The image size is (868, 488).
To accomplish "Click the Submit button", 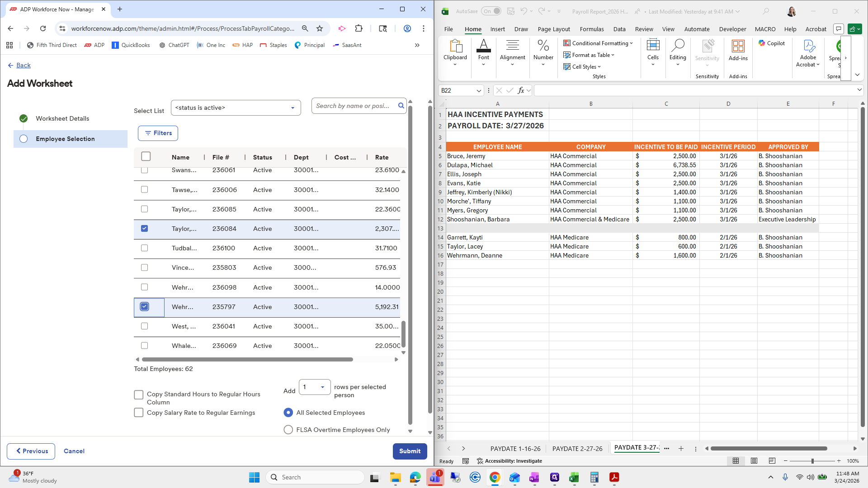I will 410,451.
